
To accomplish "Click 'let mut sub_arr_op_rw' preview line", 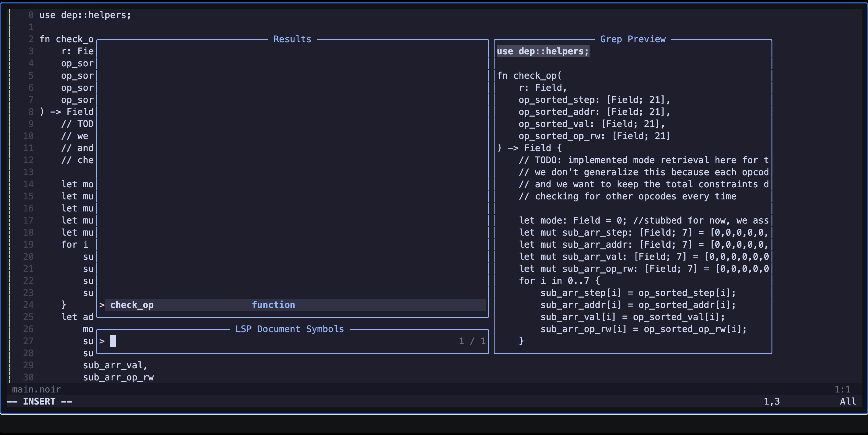I will pyautogui.click(x=644, y=269).
